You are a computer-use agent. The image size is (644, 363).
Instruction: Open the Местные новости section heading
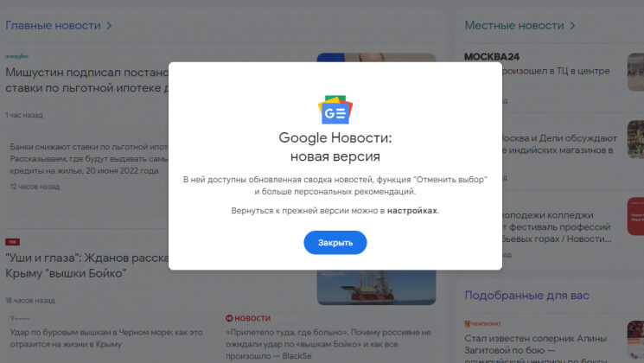click(514, 25)
